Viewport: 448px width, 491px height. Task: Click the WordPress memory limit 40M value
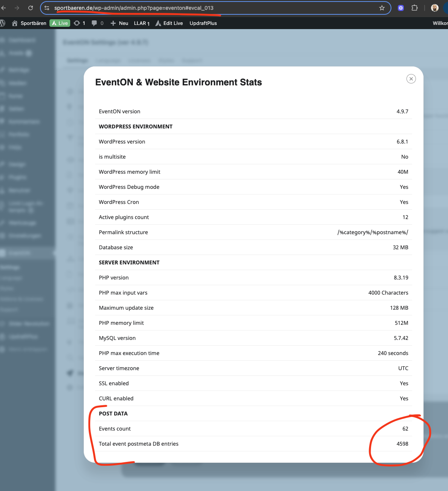click(x=403, y=172)
